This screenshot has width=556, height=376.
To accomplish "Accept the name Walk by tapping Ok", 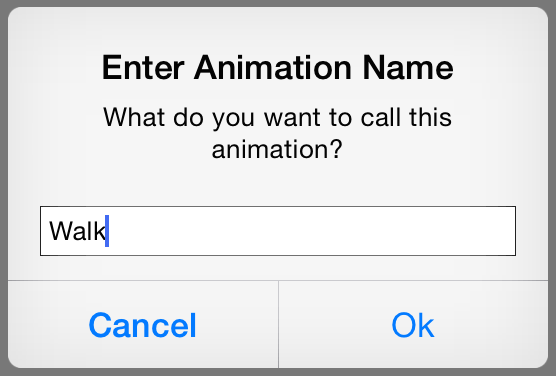I will coord(413,325).
